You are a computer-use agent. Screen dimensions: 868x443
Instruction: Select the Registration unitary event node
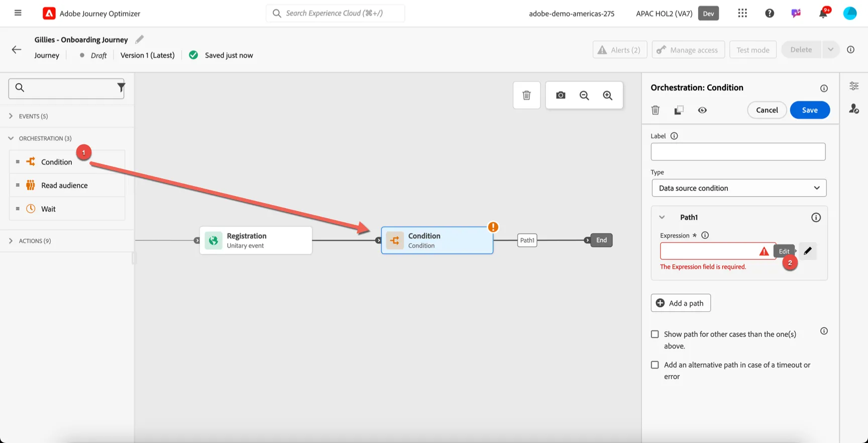pos(256,240)
